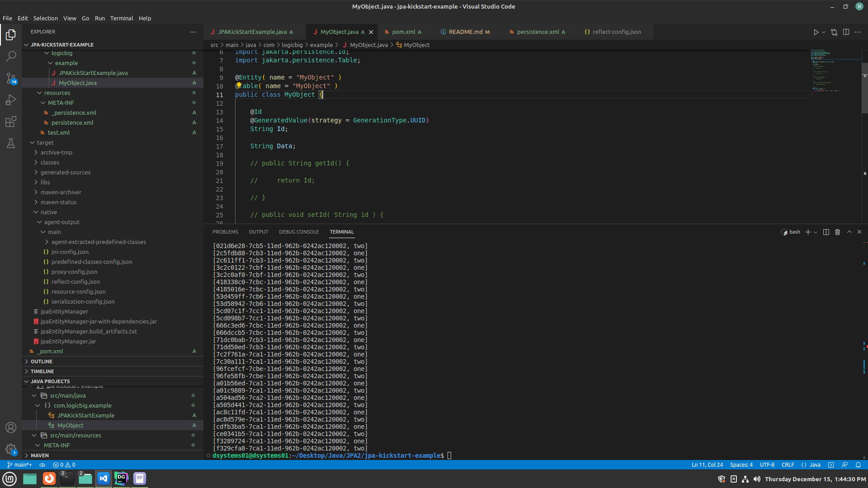Open the Testing flask view
Screen dimensions: 868x488
[x=11, y=143]
